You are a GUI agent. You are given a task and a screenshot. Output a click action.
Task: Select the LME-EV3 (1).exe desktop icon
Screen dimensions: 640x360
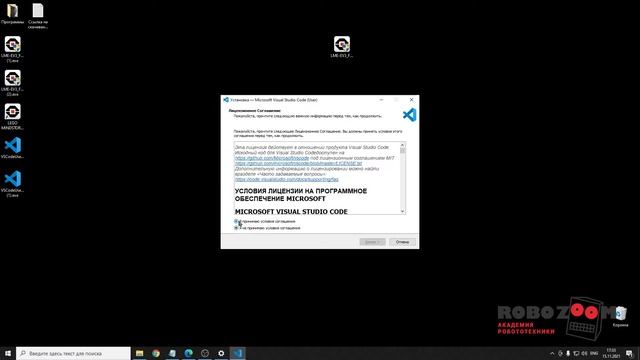click(x=12, y=49)
